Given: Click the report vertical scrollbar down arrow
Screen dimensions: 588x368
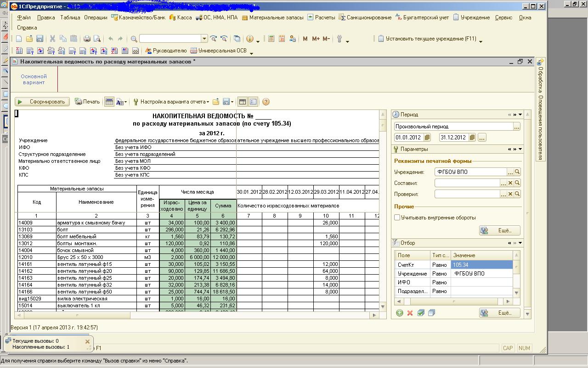Looking at the screenshot, I should [x=383, y=306].
